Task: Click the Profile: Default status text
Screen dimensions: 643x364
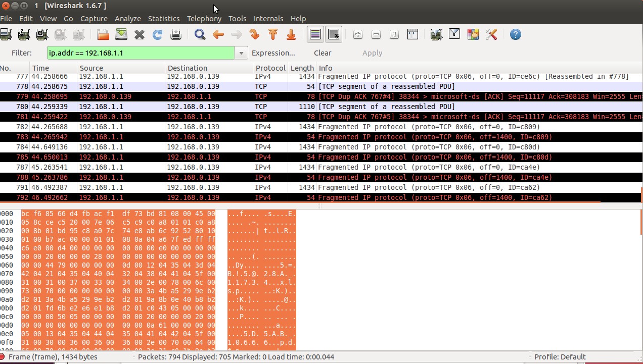Action: coord(560,357)
